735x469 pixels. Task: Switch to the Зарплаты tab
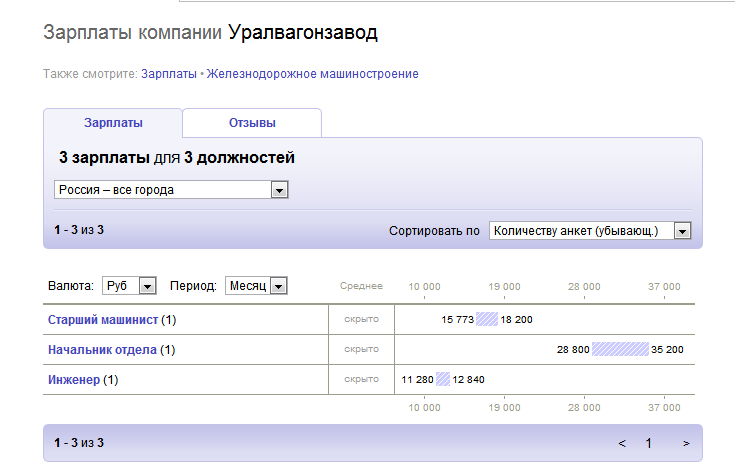(x=113, y=123)
